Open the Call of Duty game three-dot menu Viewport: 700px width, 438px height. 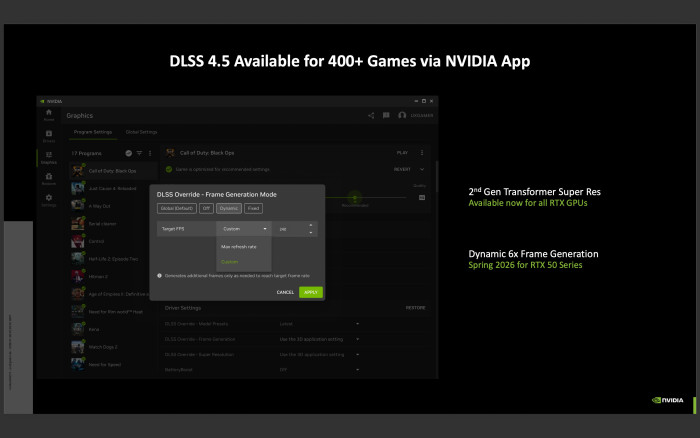pyautogui.click(x=422, y=153)
